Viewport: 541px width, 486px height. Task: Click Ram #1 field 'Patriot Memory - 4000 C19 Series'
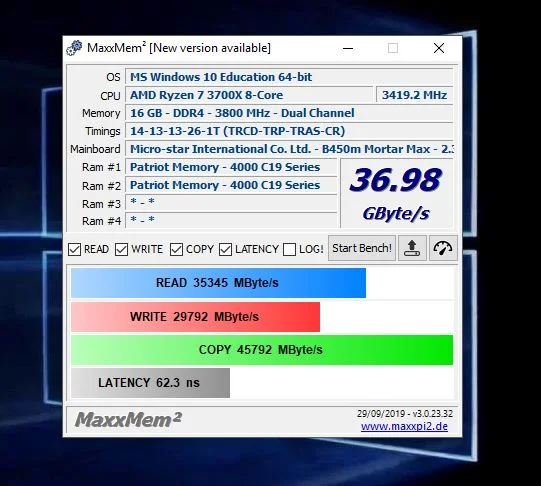[231, 167]
